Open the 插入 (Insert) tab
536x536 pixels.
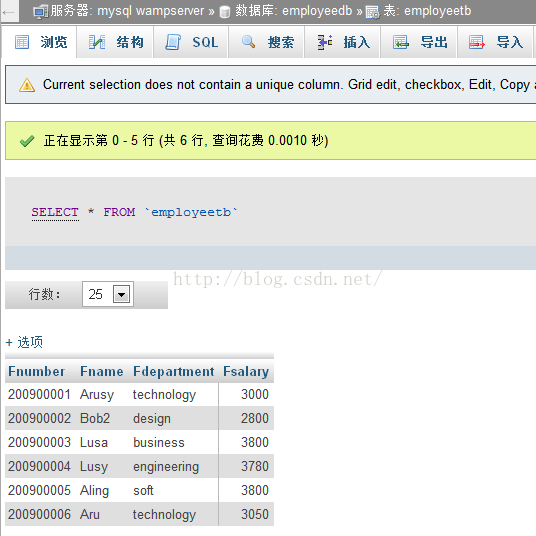[343, 42]
